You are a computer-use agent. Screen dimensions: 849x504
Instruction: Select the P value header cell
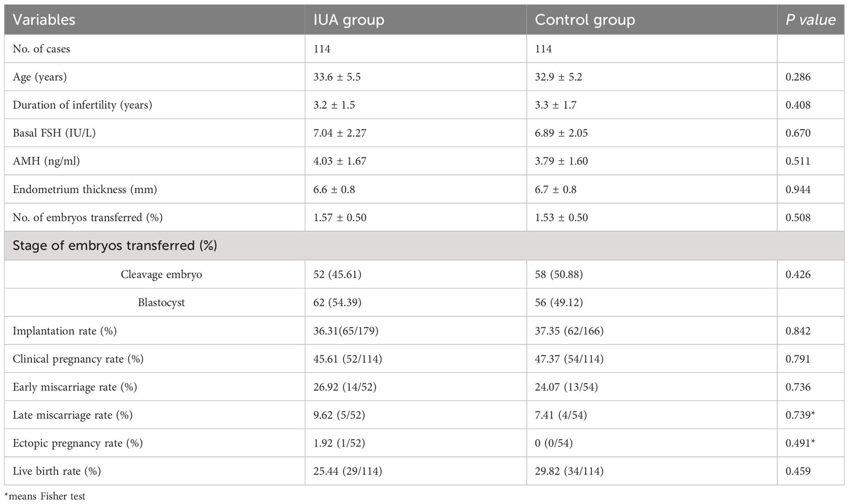(x=811, y=20)
